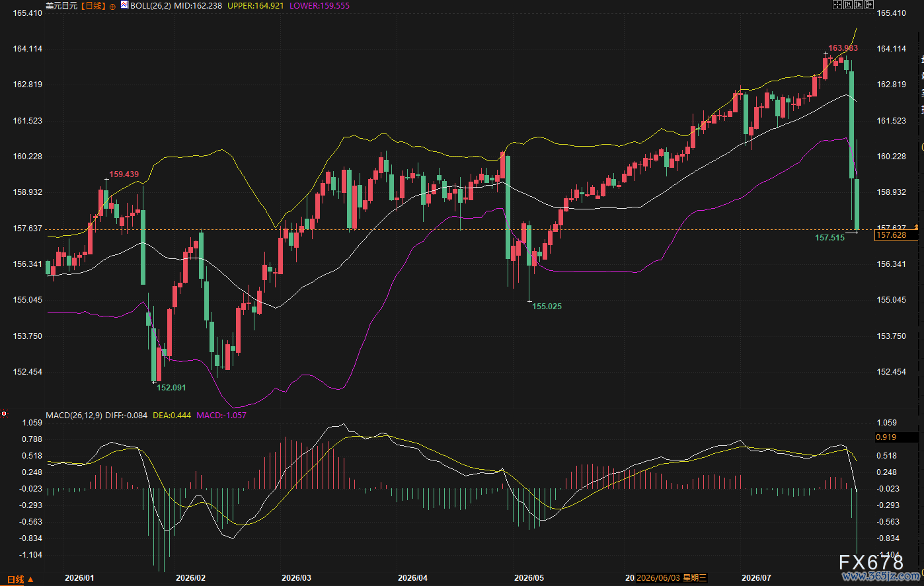
Task: Click the 159.439 high price label
Action: point(124,174)
